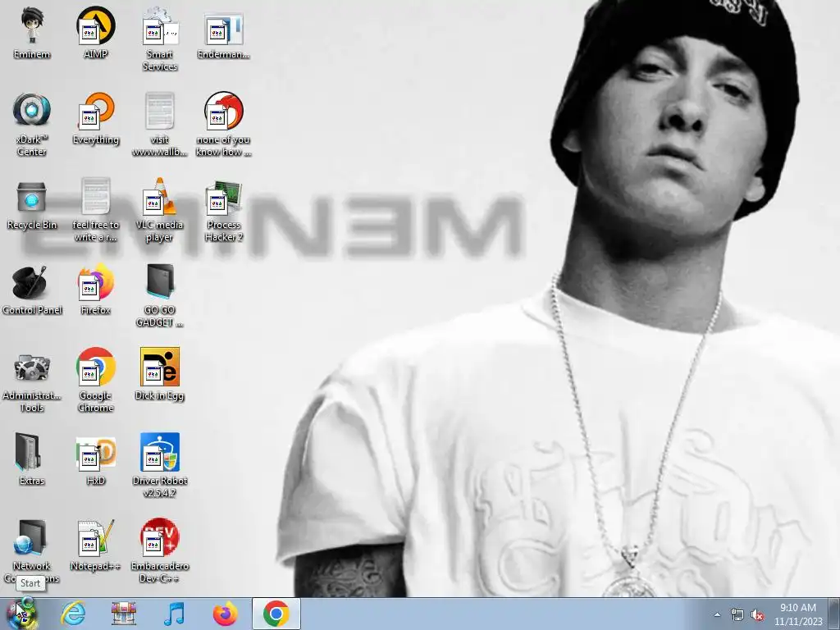
Task: Open the clock showing 9:10 AM
Action: [x=797, y=614]
